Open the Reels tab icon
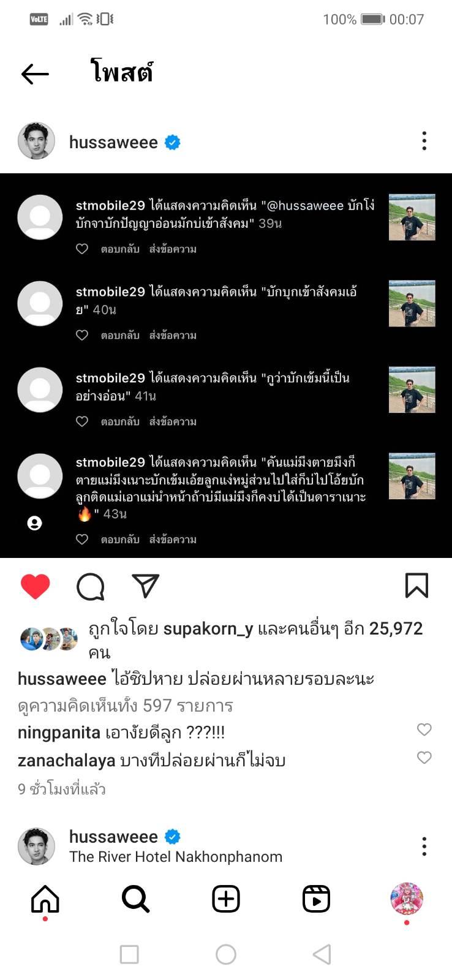The image size is (452, 980). [x=317, y=899]
